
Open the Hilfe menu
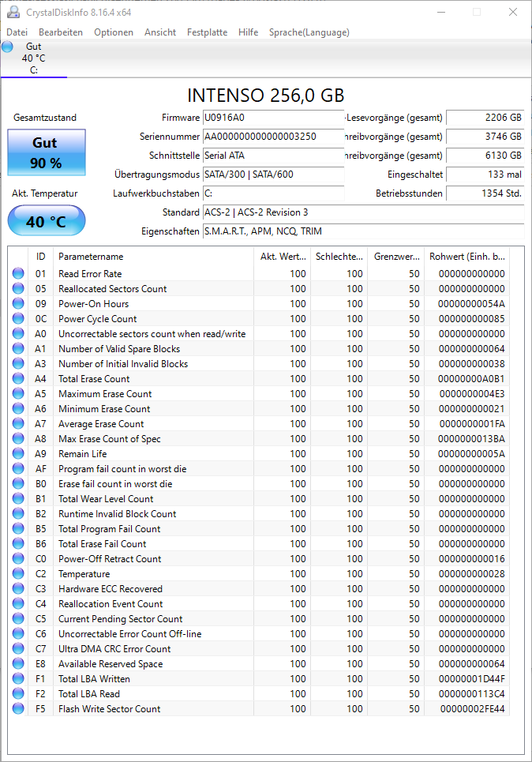click(x=249, y=32)
